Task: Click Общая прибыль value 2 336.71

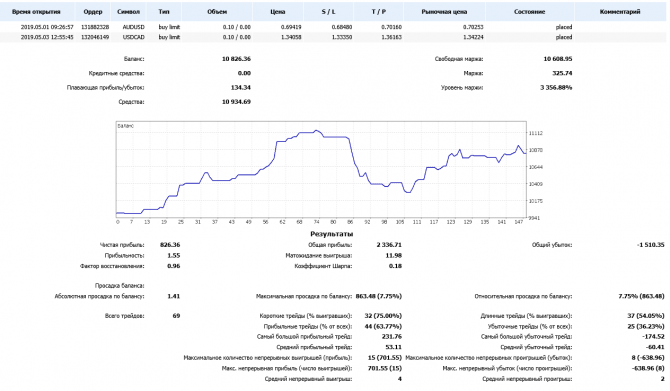Action: point(389,245)
